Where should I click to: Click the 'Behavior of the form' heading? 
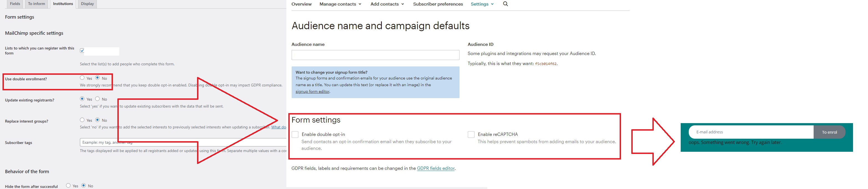tap(27, 171)
